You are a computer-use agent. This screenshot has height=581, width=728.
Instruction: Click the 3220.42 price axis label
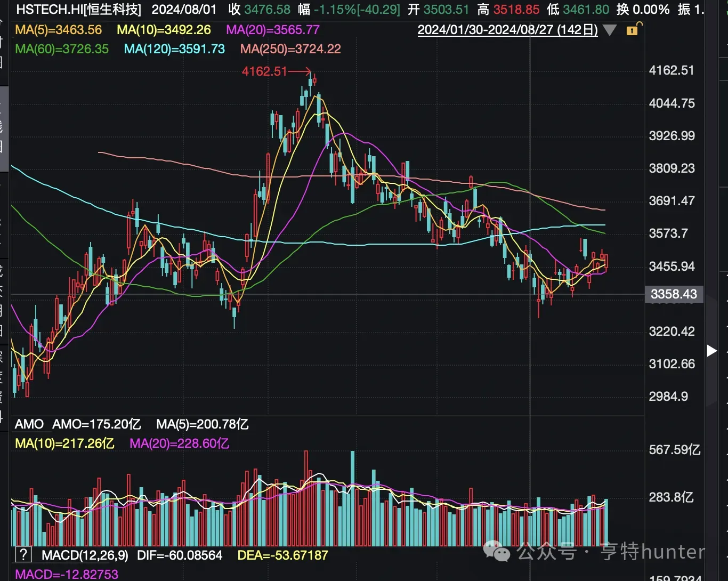[672, 332]
